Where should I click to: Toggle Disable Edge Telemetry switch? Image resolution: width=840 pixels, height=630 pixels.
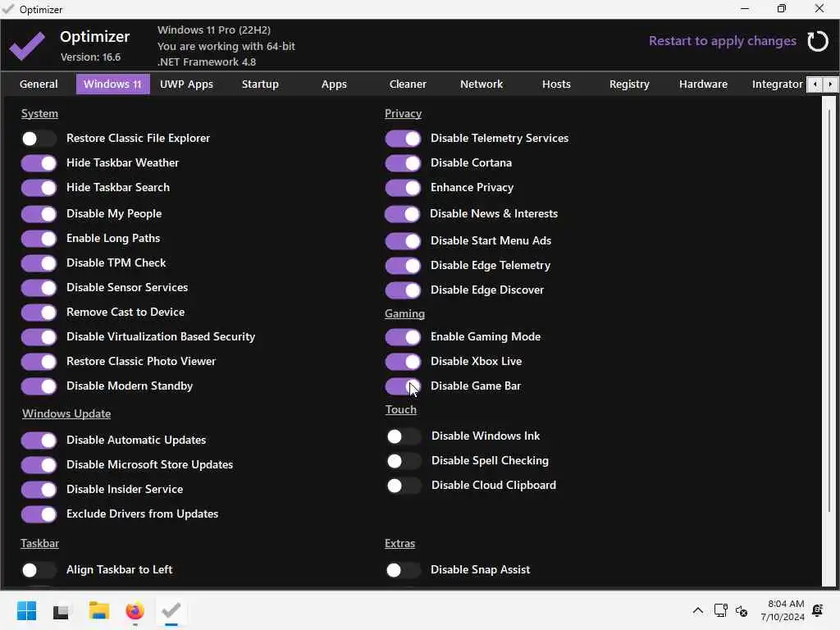(403, 267)
